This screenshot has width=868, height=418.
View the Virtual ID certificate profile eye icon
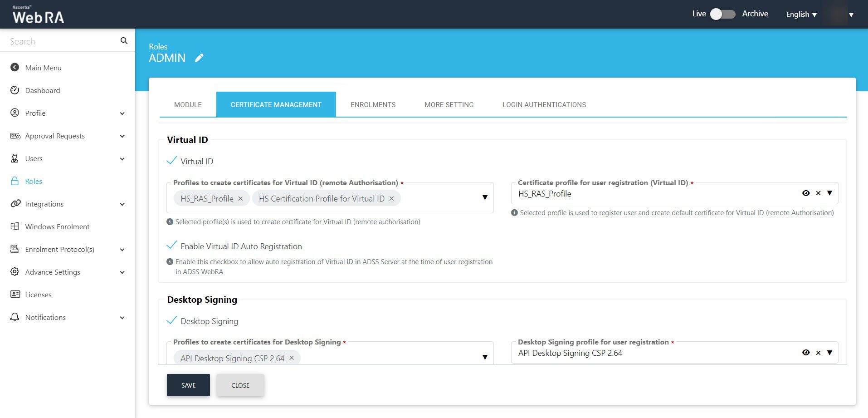pos(806,193)
